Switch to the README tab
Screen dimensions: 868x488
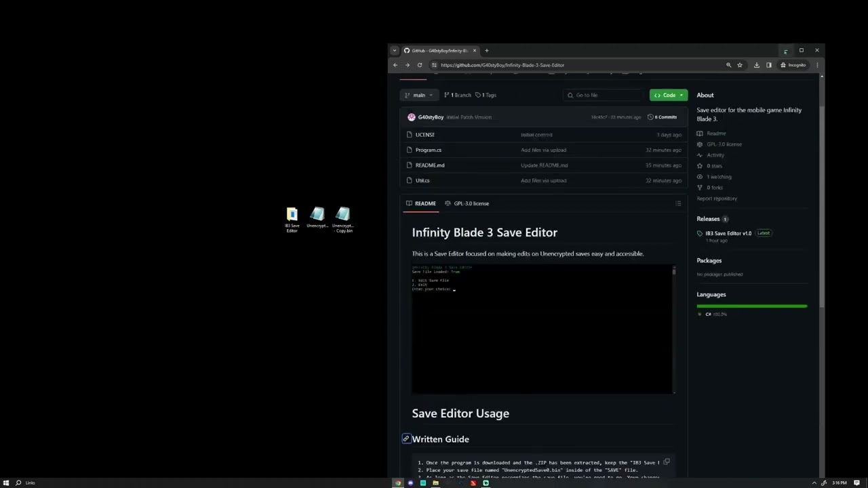tap(420, 203)
